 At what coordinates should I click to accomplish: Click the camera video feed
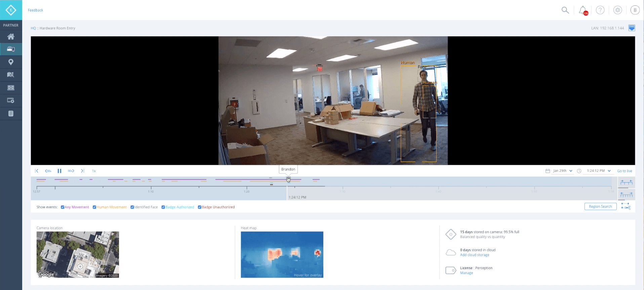click(333, 101)
